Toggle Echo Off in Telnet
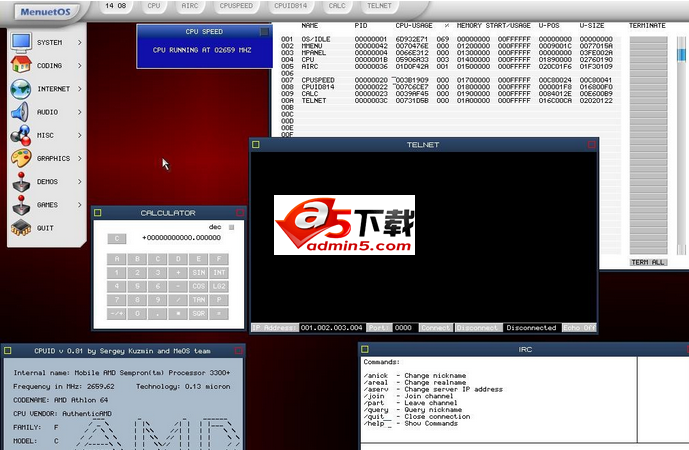This screenshot has width=689, height=450. point(579,328)
